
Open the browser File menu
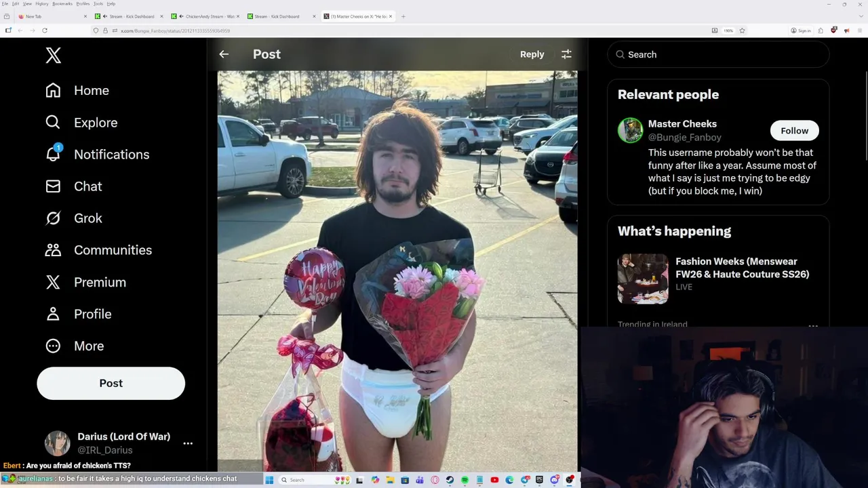(x=5, y=3)
